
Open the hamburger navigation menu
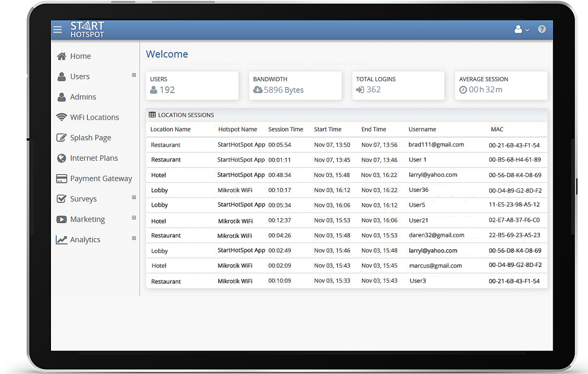click(x=57, y=29)
